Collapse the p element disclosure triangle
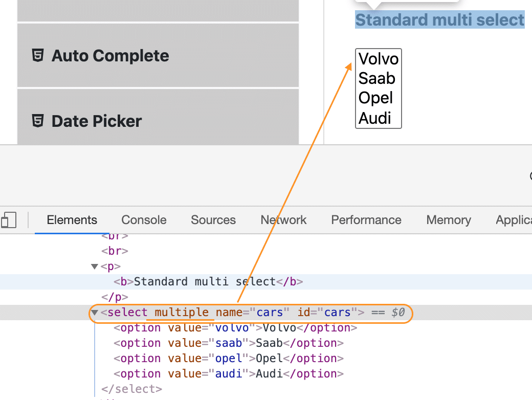532x400 pixels. pyautogui.click(x=94, y=266)
